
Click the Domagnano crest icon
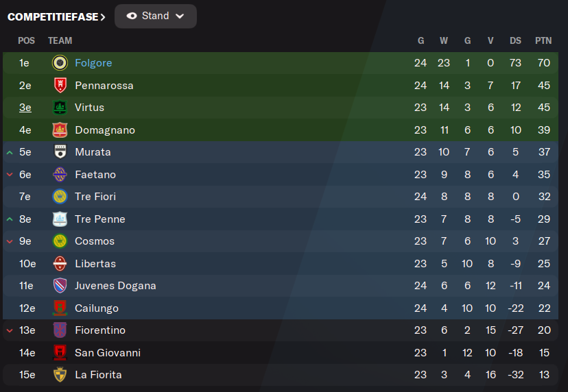pyautogui.click(x=60, y=130)
